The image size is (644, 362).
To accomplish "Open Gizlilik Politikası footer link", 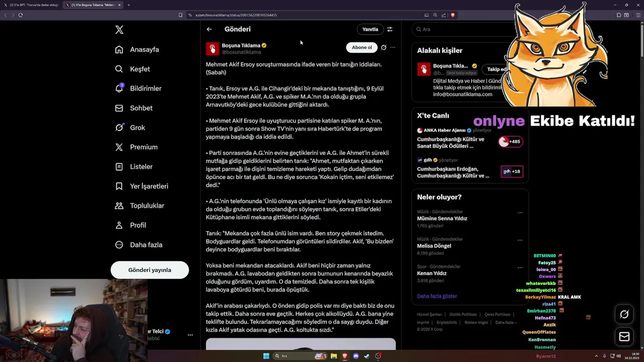I will click(463, 314).
